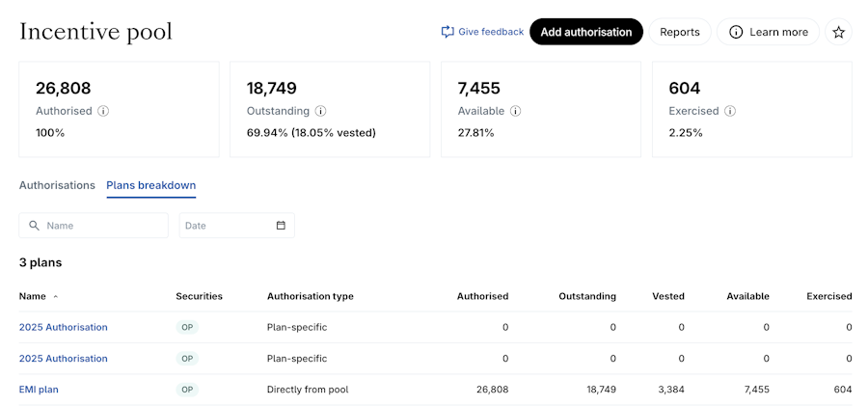868x406 pixels.
Task: Click the star favourite icon
Action: 838,32
